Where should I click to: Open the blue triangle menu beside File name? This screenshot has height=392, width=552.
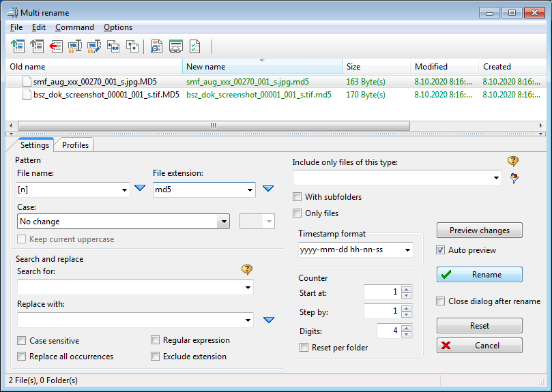[140, 188]
